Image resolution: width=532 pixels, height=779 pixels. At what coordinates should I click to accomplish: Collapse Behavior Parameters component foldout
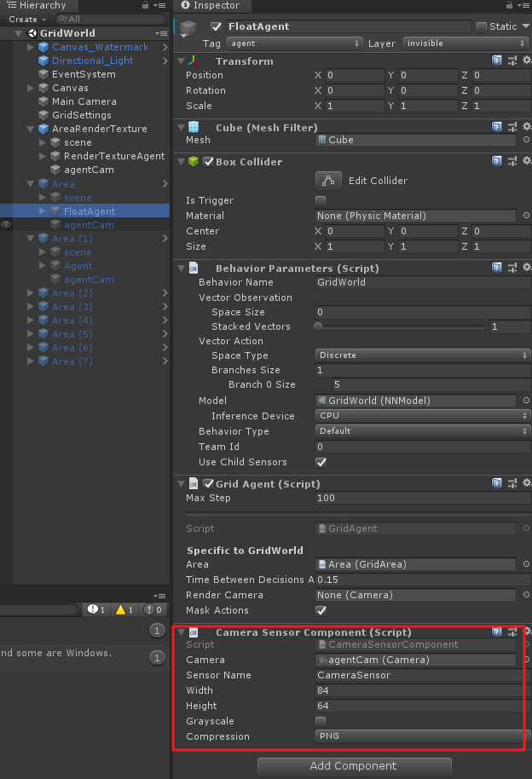click(x=182, y=268)
